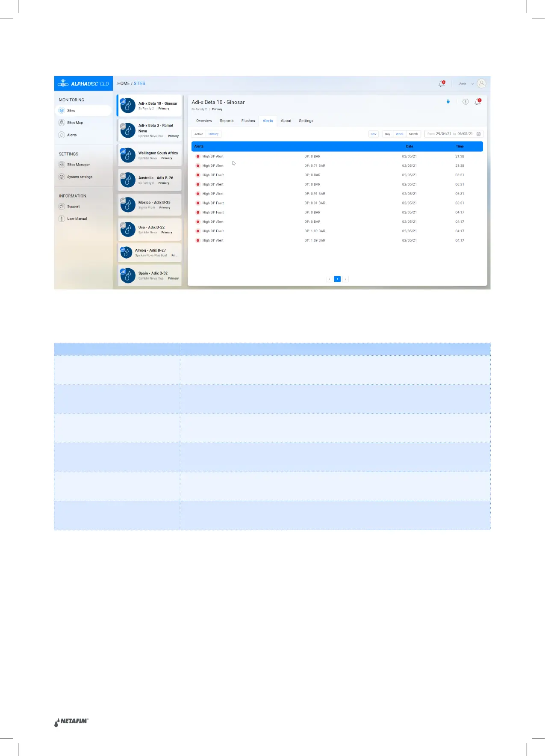The height and width of the screenshot is (756, 545).
Task: Open User Manual in sidebar
Action: (77, 219)
